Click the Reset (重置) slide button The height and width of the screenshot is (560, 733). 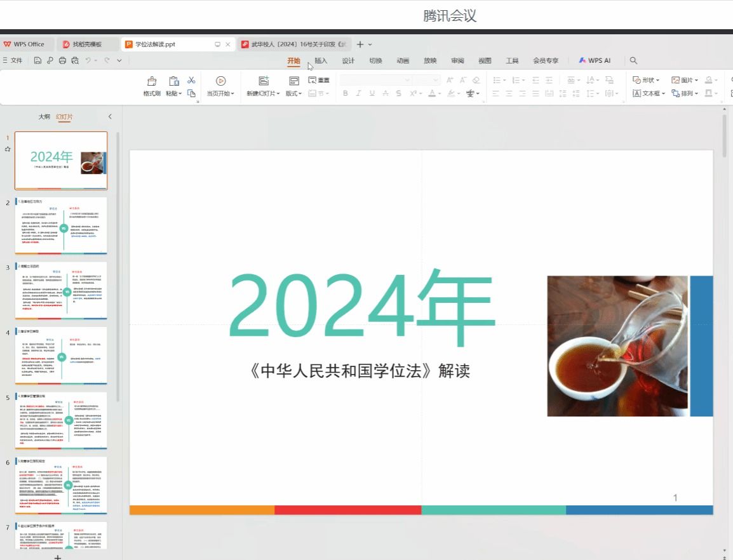(319, 80)
